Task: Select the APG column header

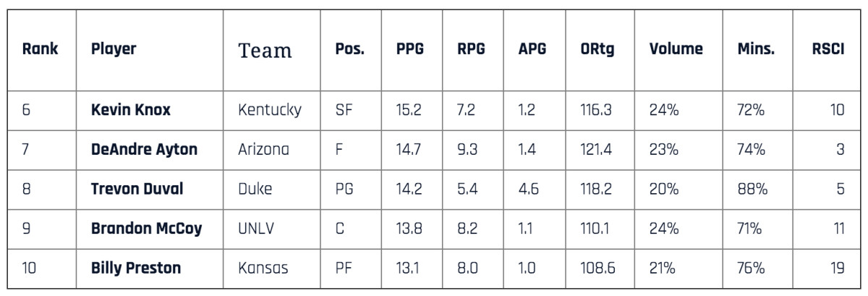Action: (532, 50)
